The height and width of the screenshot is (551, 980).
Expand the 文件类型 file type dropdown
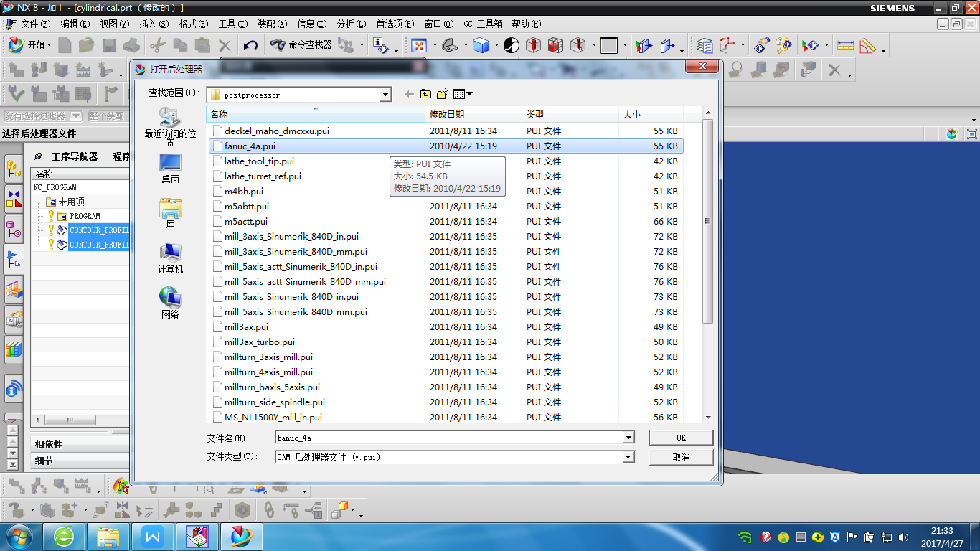click(x=629, y=457)
